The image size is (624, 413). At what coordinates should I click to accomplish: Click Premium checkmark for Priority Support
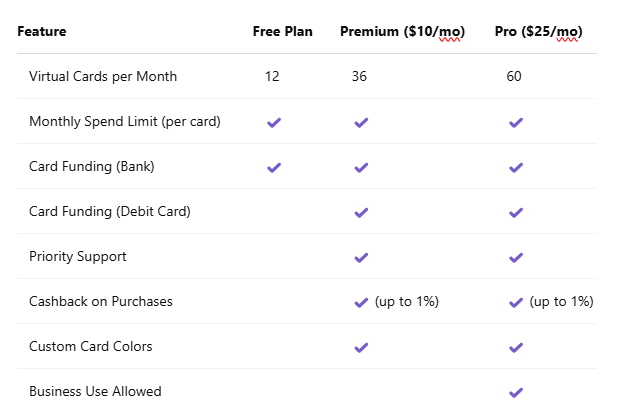click(x=361, y=257)
